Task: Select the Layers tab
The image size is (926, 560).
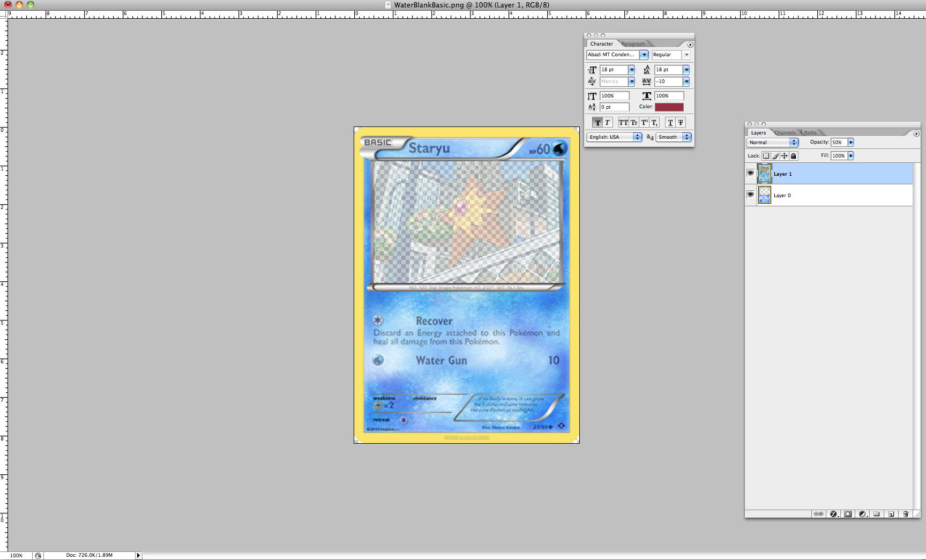Action: point(758,133)
